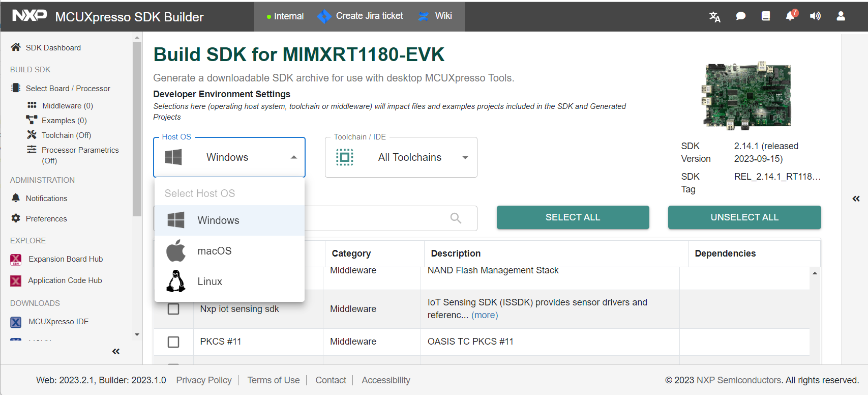868x395 pixels.
Task: Open the chat feedback bubble icon
Action: (x=741, y=16)
